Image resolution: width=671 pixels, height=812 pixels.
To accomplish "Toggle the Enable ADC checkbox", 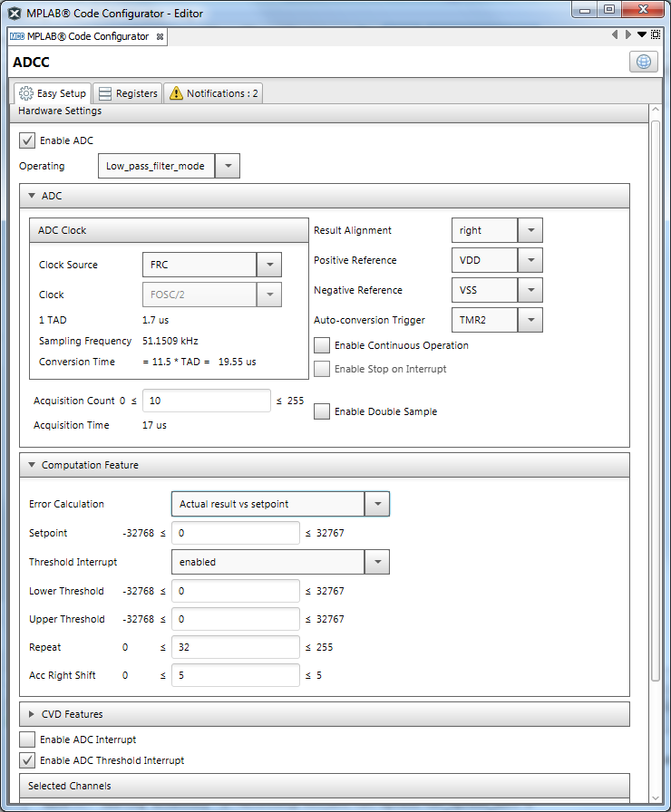I will [x=27, y=140].
